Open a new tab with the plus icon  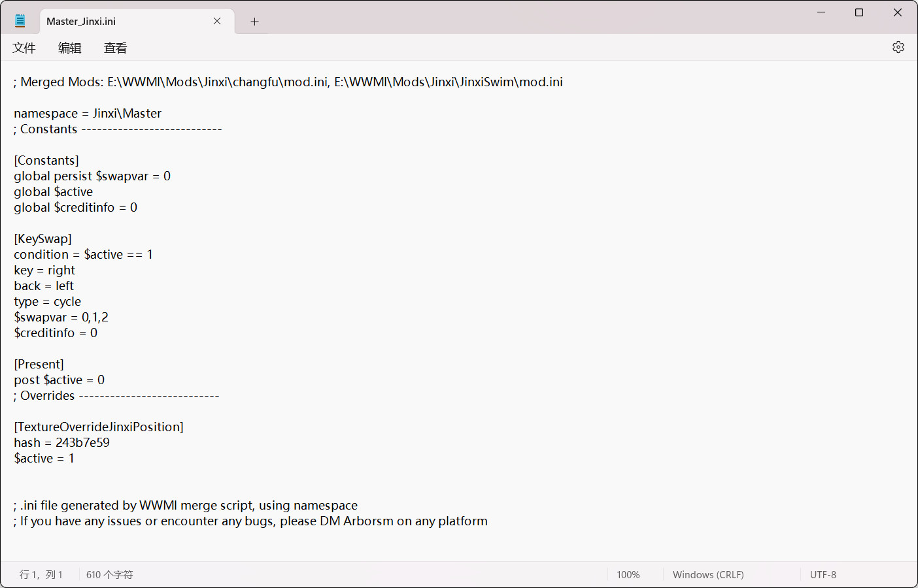pyautogui.click(x=254, y=21)
